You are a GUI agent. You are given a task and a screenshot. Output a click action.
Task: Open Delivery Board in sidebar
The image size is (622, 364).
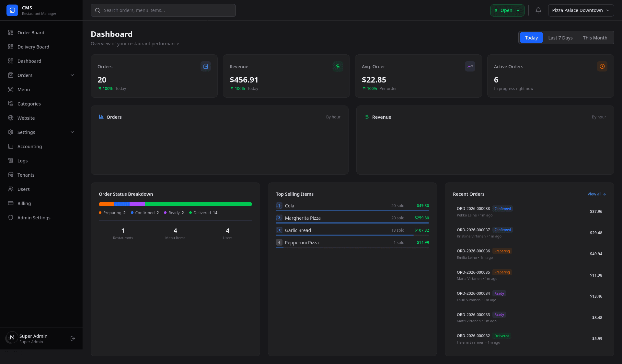[41, 47]
